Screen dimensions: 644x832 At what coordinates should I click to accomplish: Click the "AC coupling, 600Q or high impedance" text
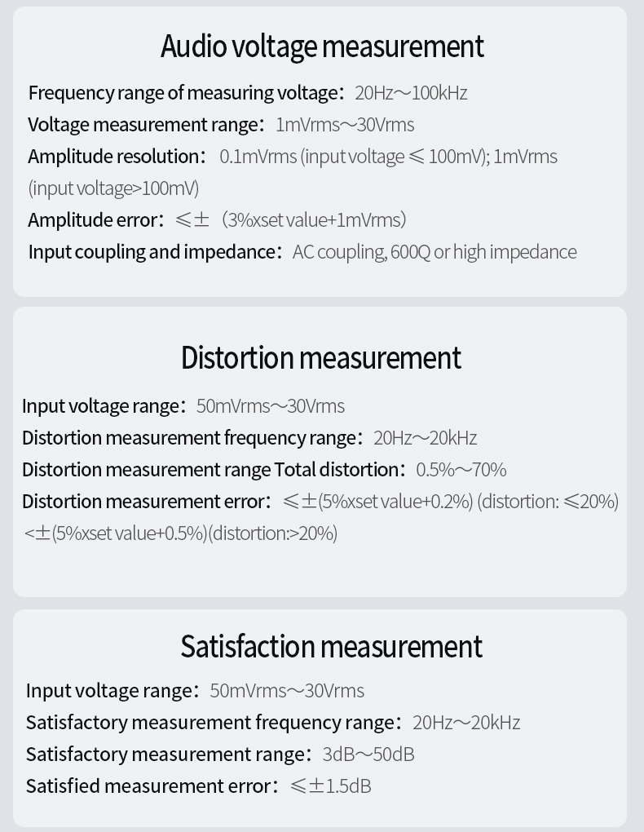(434, 252)
